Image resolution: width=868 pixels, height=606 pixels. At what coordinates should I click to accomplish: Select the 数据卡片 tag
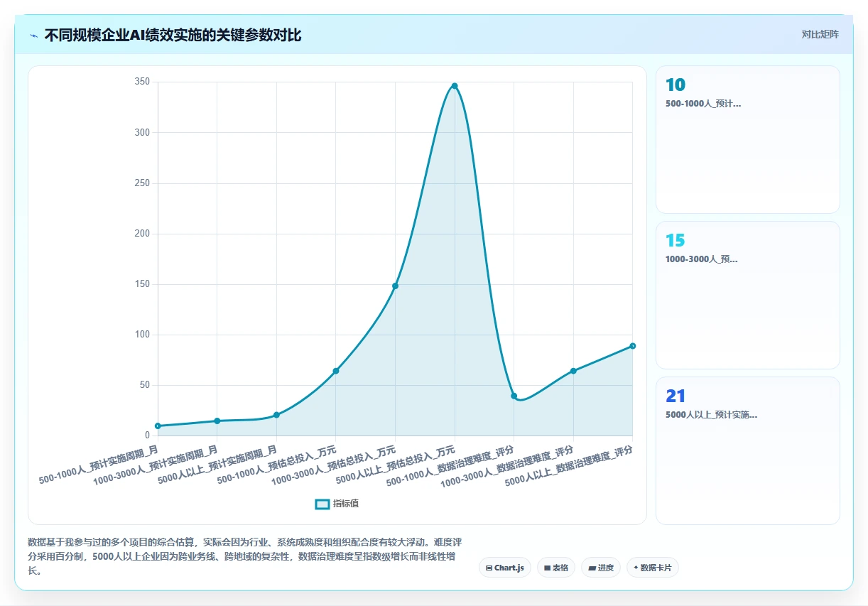[653, 568]
